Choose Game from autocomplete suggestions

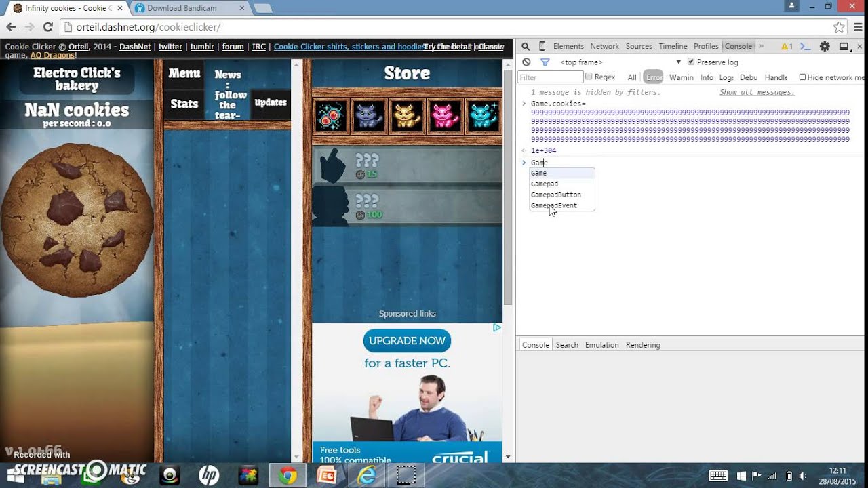tap(562, 173)
